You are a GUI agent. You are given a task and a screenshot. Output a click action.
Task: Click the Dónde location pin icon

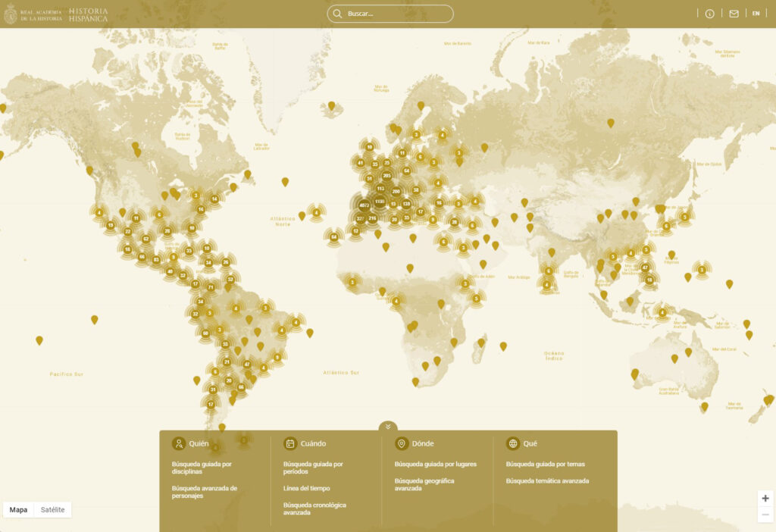coord(402,443)
